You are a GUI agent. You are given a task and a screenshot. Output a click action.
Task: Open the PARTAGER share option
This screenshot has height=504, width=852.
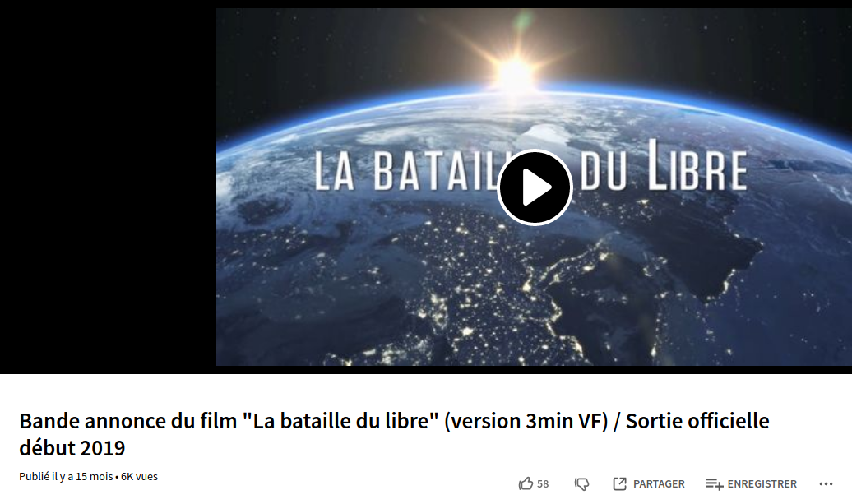point(659,484)
